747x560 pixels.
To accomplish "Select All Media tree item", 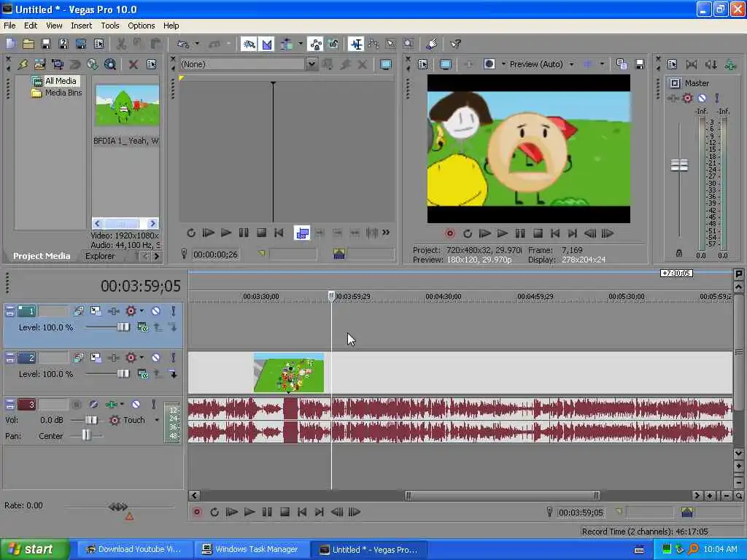I will tap(61, 81).
